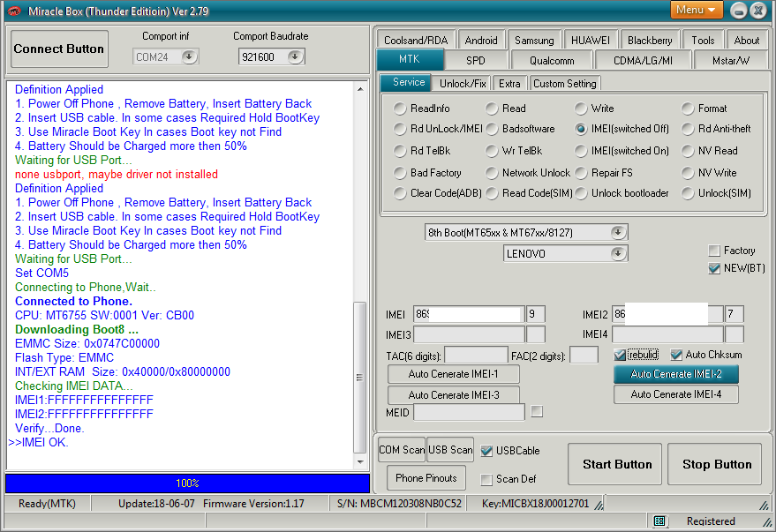The height and width of the screenshot is (532, 776).
Task: Click Auto Generate IMEI-3 button
Action: click(x=453, y=395)
